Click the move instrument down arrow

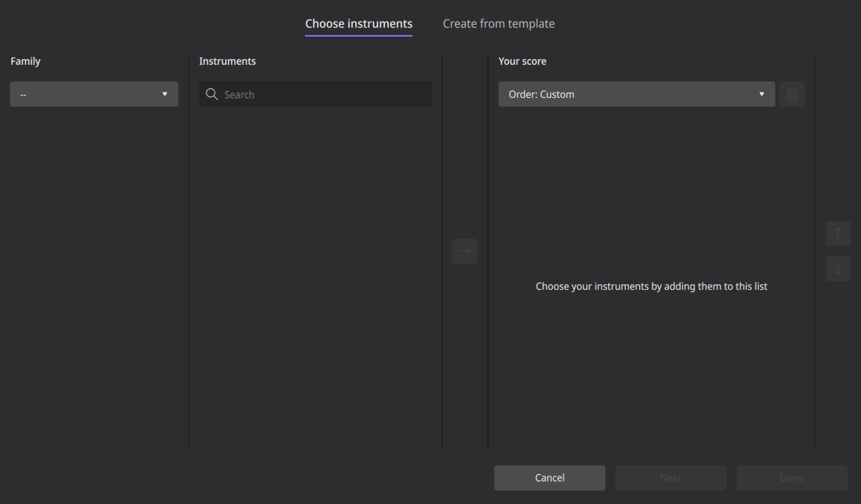[x=838, y=269]
